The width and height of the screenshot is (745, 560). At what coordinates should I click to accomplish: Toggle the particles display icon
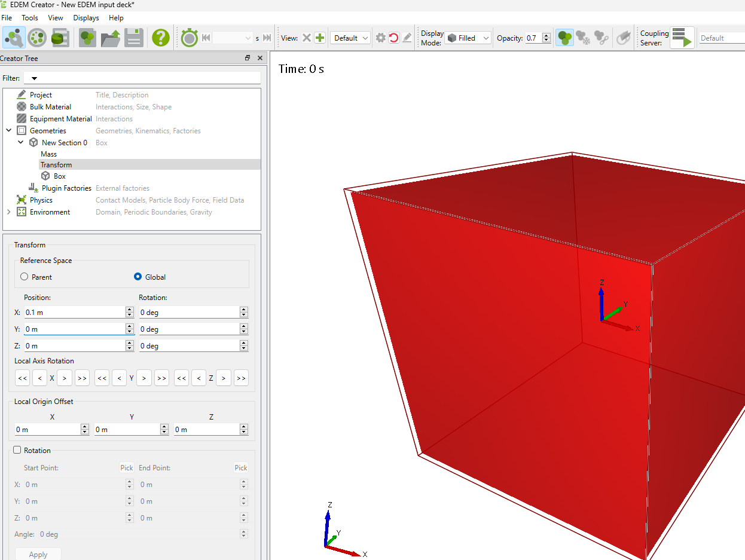564,38
